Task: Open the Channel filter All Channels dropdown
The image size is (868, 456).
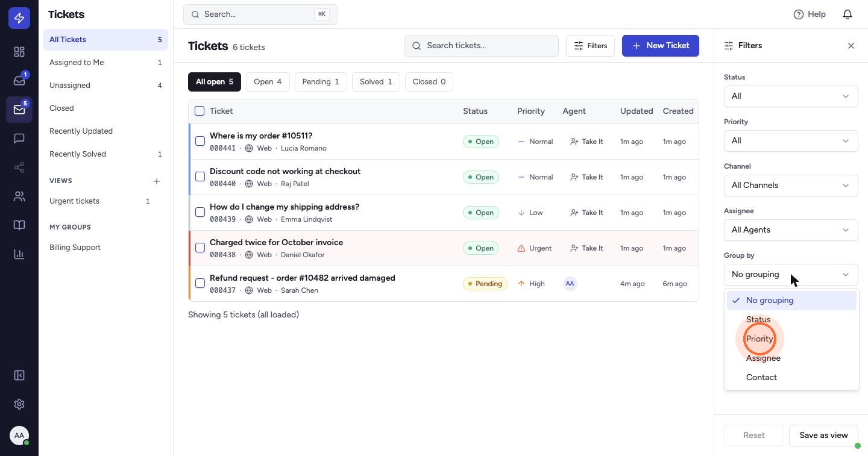Action: 791,186
